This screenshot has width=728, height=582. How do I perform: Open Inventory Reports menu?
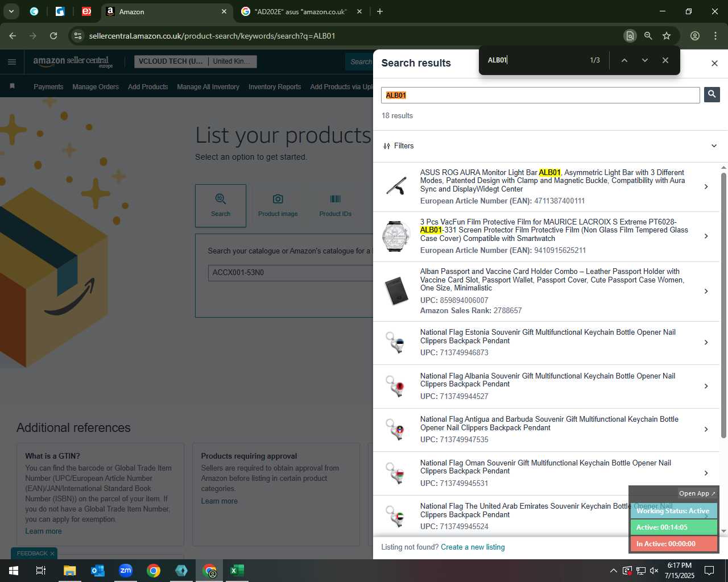tap(275, 87)
